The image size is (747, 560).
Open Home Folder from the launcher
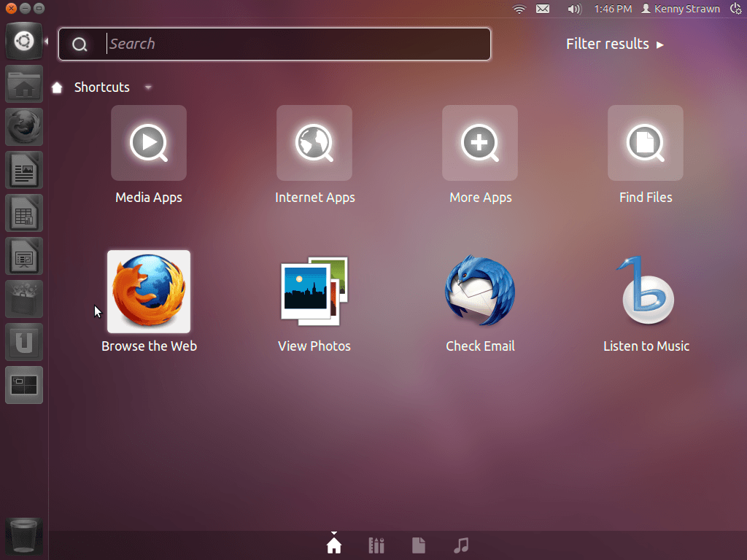[24, 85]
